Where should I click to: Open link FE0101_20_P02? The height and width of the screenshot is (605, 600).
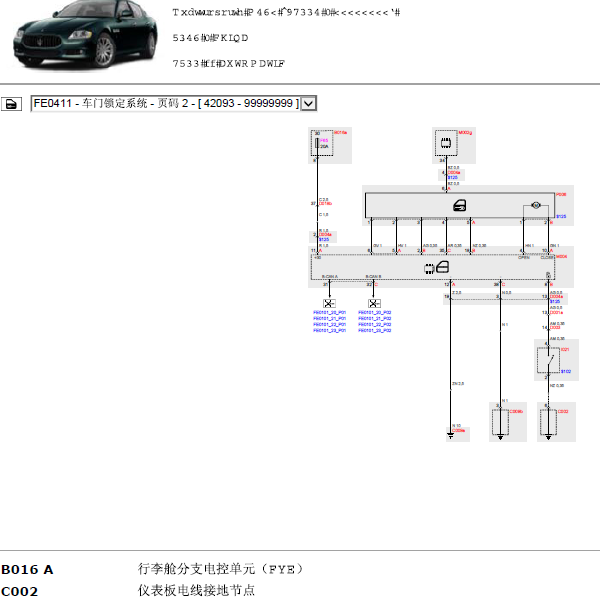[375, 313]
